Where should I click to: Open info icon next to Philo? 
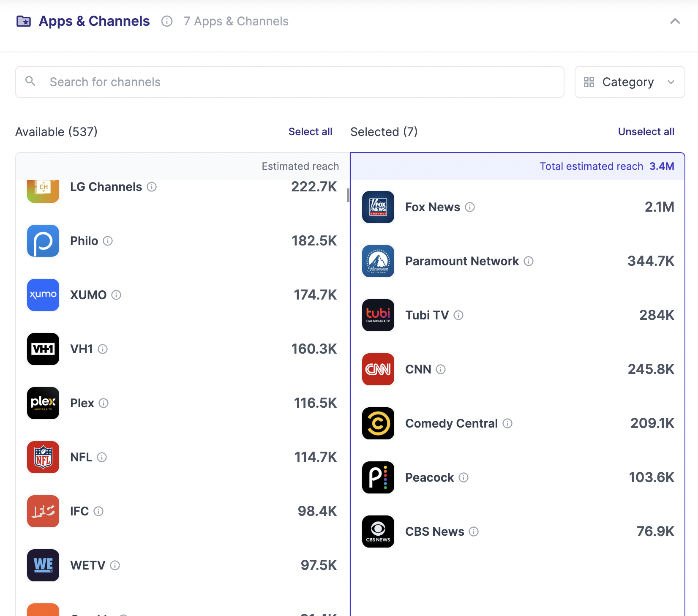(x=108, y=241)
